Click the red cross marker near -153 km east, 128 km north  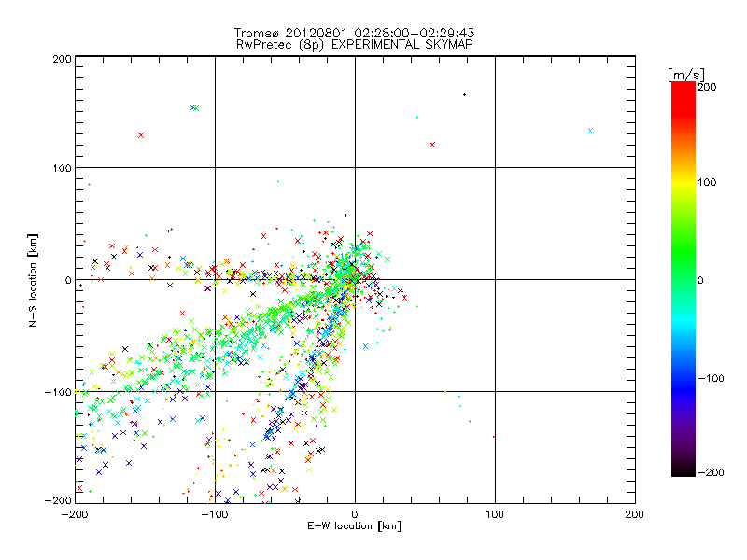coord(141,135)
